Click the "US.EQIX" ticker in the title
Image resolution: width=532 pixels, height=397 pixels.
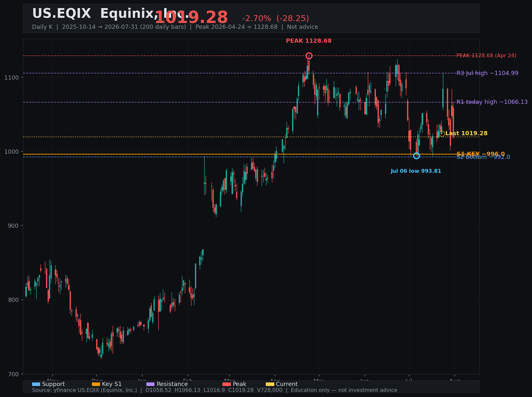pos(62,14)
